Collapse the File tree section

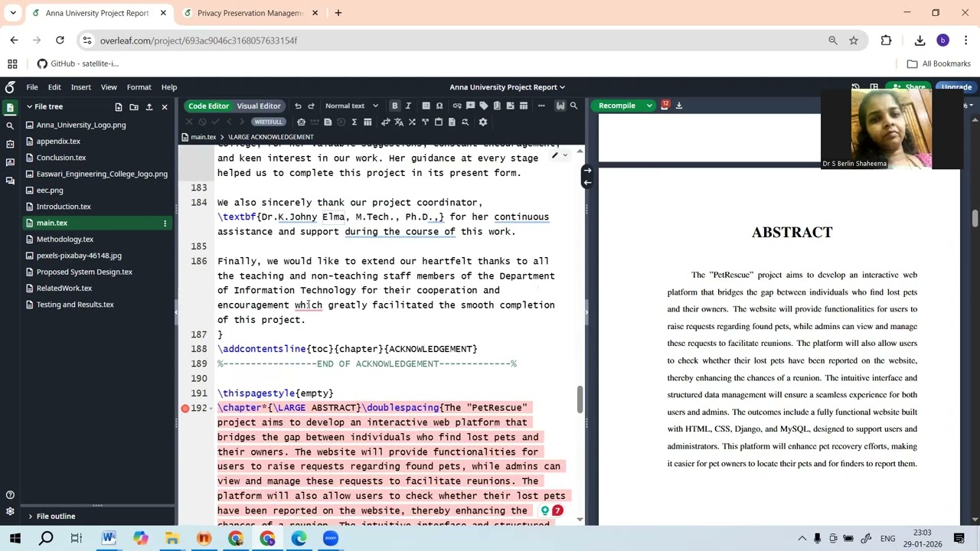pyautogui.click(x=29, y=107)
